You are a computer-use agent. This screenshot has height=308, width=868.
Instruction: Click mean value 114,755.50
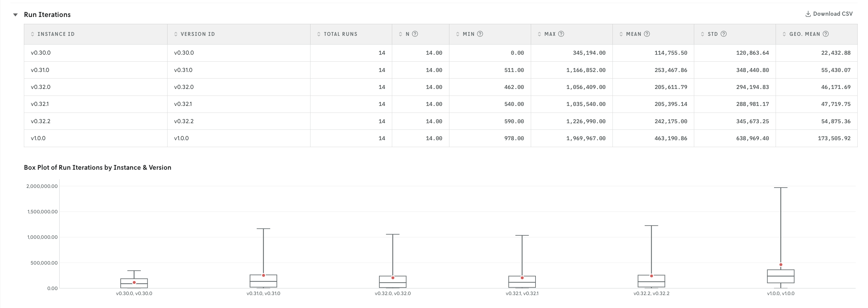click(x=671, y=53)
